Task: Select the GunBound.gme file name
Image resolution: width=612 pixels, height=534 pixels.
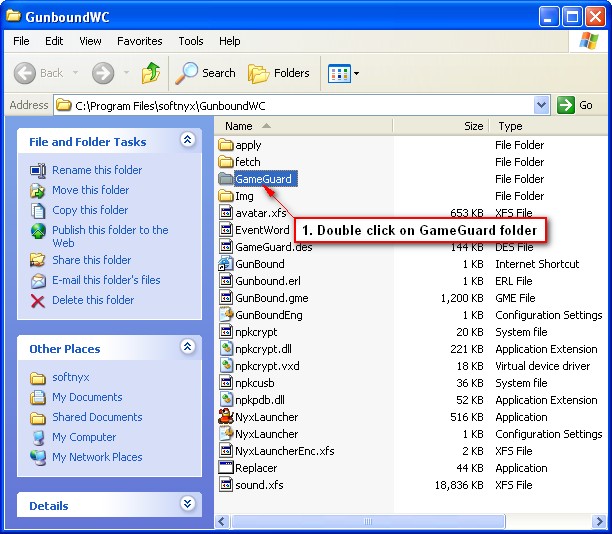Action: [272, 298]
